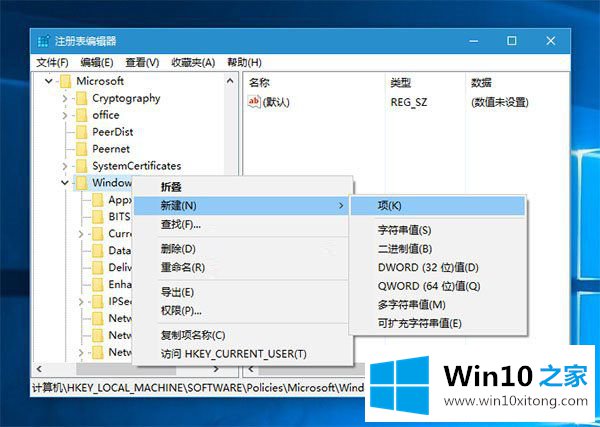The height and width of the screenshot is (427, 600).
Task: Choose 导出(E) in the context menu
Action: click(243, 292)
